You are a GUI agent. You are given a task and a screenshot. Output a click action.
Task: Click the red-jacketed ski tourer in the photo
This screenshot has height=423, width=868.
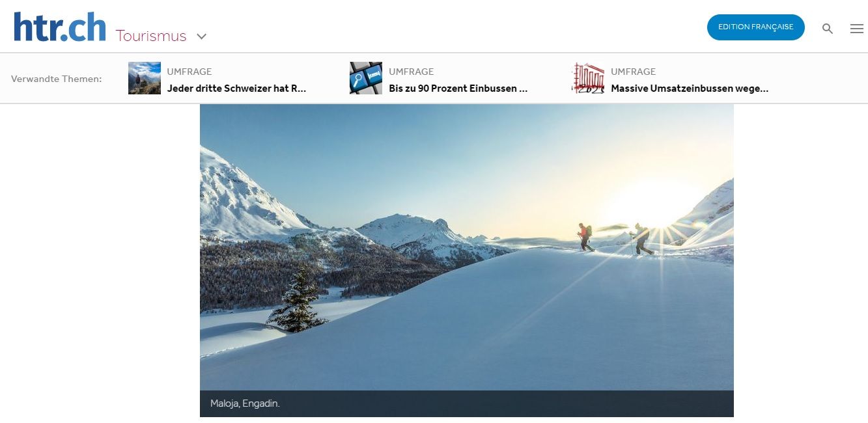coord(585,238)
